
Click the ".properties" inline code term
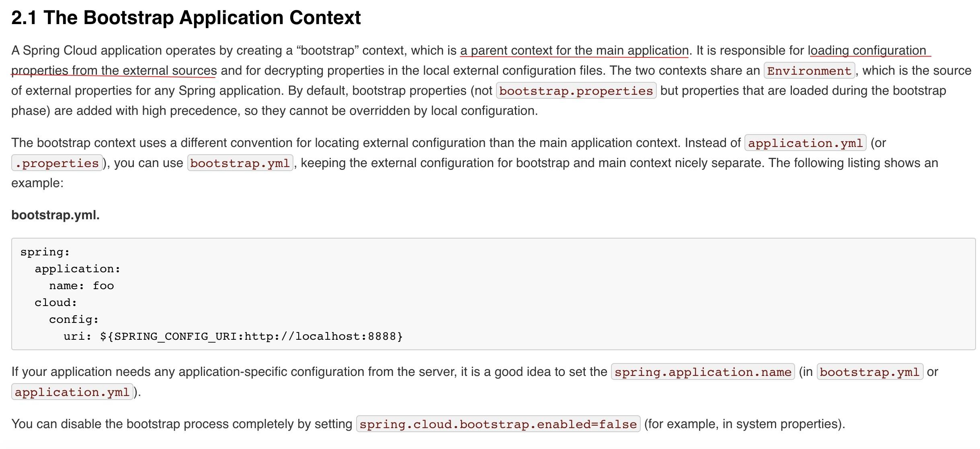(x=57, y=163)
